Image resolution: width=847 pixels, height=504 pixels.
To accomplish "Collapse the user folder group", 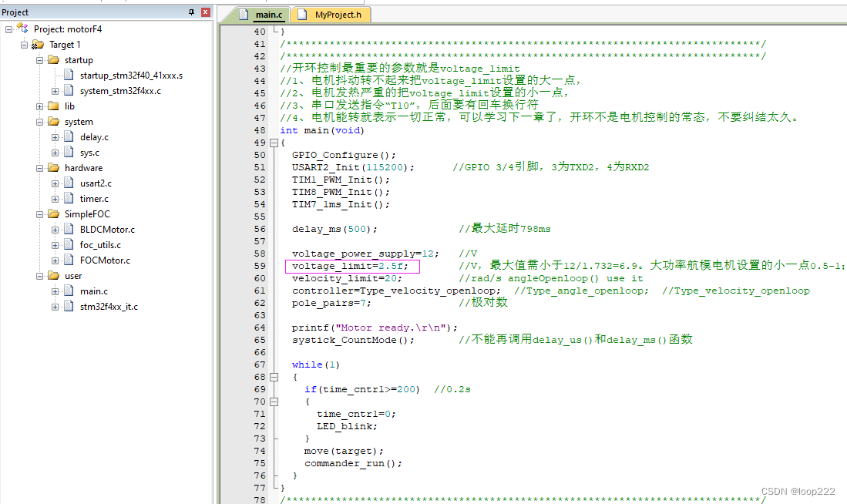I will point(39,276).
